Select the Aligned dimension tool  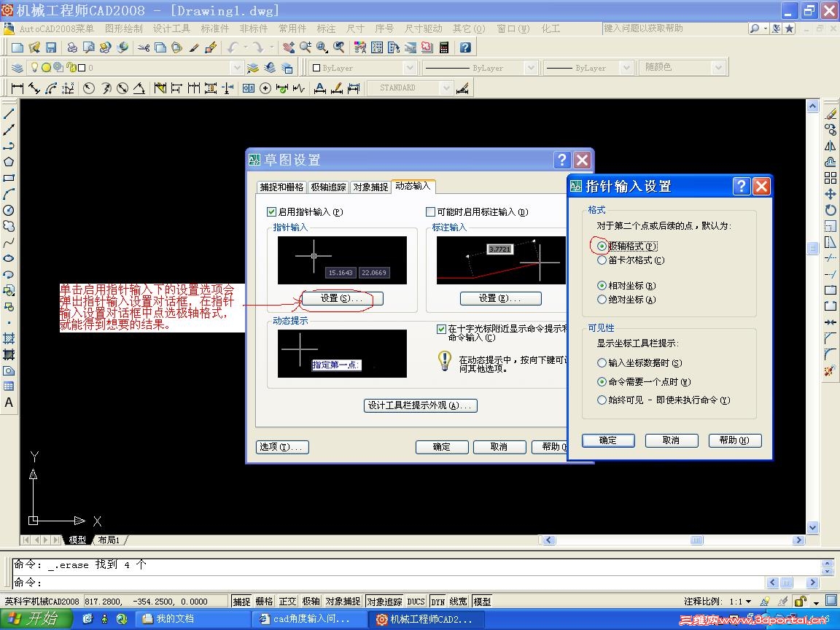34,87
